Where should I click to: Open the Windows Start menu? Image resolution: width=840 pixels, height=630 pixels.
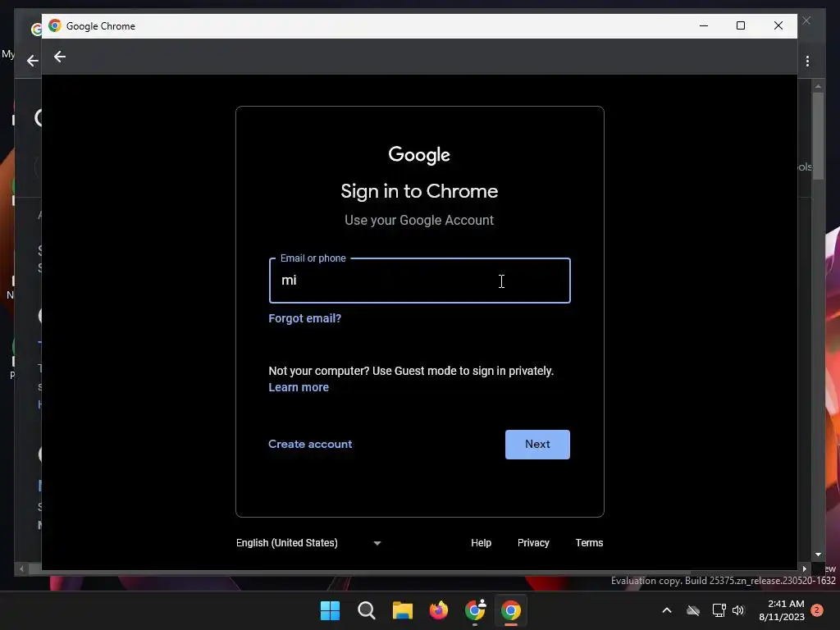pyautogui.click(x=330, y=610)
